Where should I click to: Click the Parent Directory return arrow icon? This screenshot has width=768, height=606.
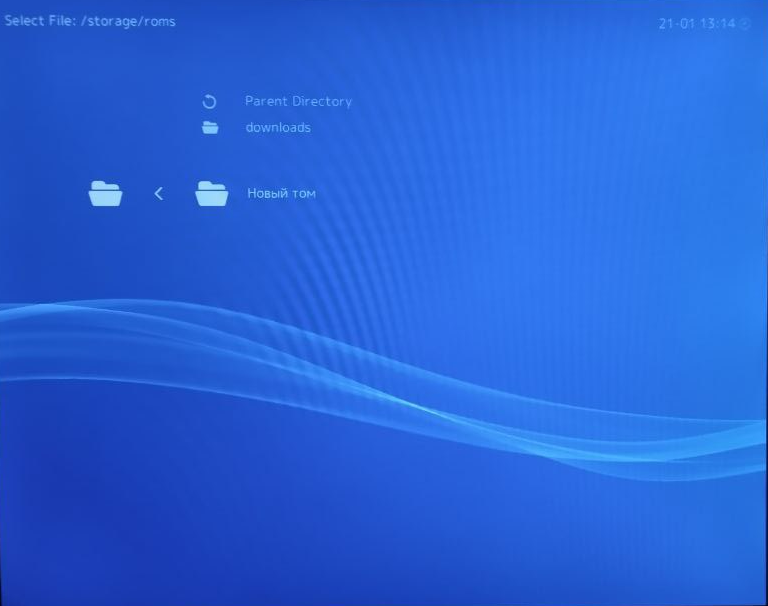click(x=209, y=102)
